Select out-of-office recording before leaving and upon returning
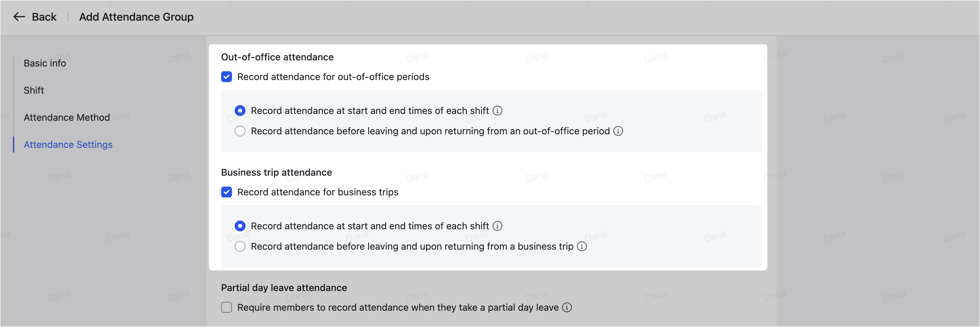 [x=240, y=131]
